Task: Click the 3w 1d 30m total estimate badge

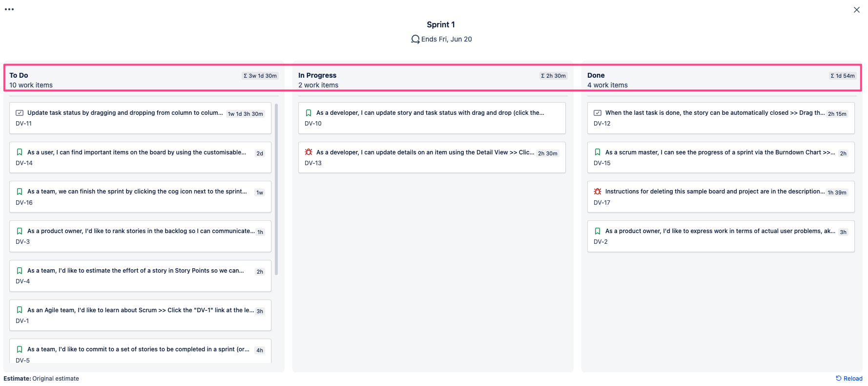Action: (260, 76)
